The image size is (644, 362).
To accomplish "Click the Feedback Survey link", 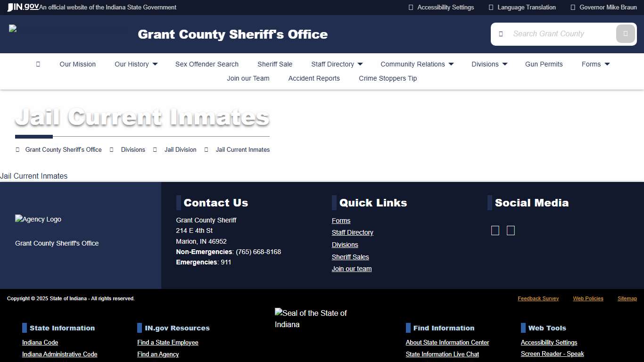I will [538, 298].
